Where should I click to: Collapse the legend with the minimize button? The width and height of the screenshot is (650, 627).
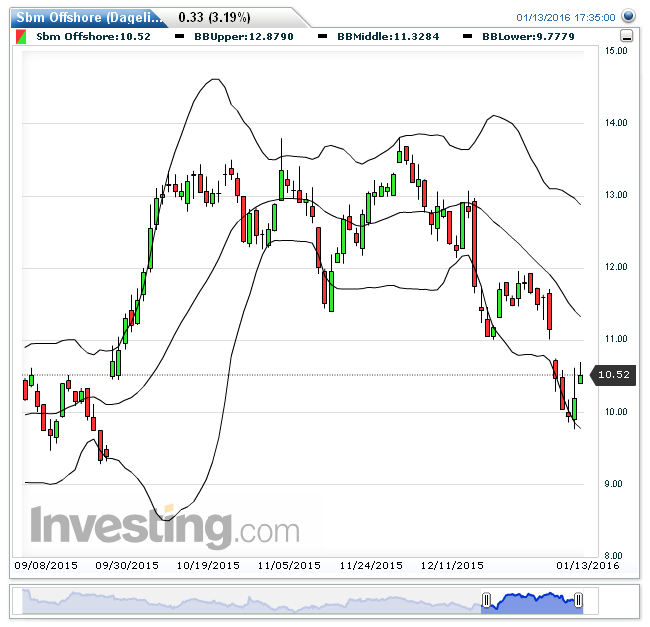coord(626,36)
